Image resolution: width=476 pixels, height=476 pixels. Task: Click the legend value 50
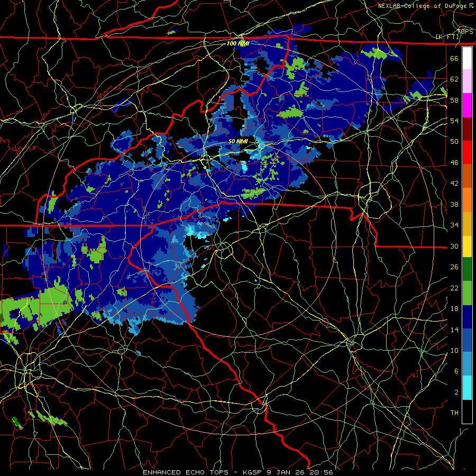454,142
